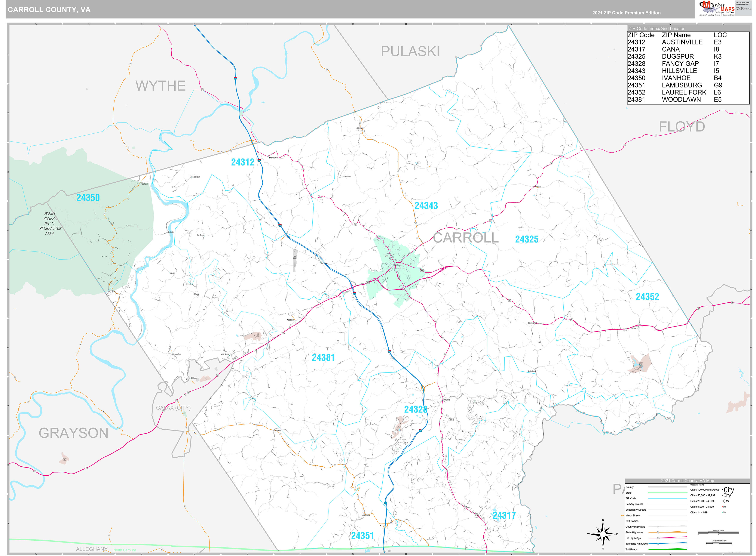Click the cyan 24328 label on the map
This screenshot has height=556, width=756.
pyautogui.click(x=416, y=409)
